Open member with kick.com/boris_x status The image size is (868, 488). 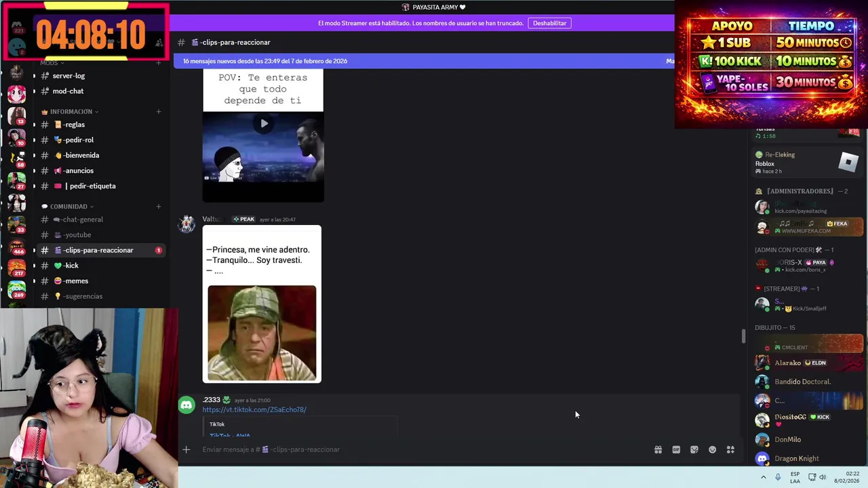(807, 266)
